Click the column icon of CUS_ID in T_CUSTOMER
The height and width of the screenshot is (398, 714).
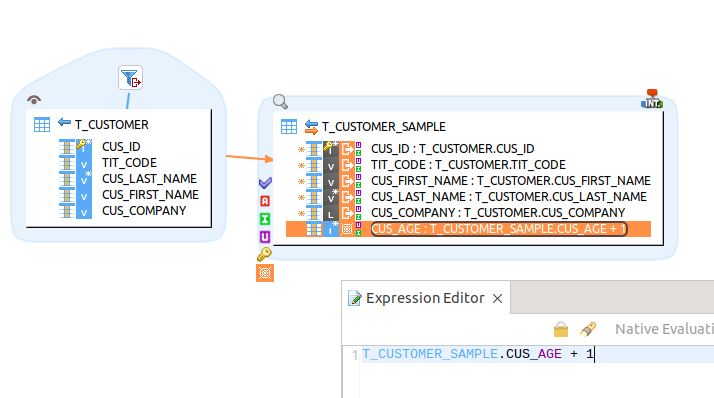(67, 147)
